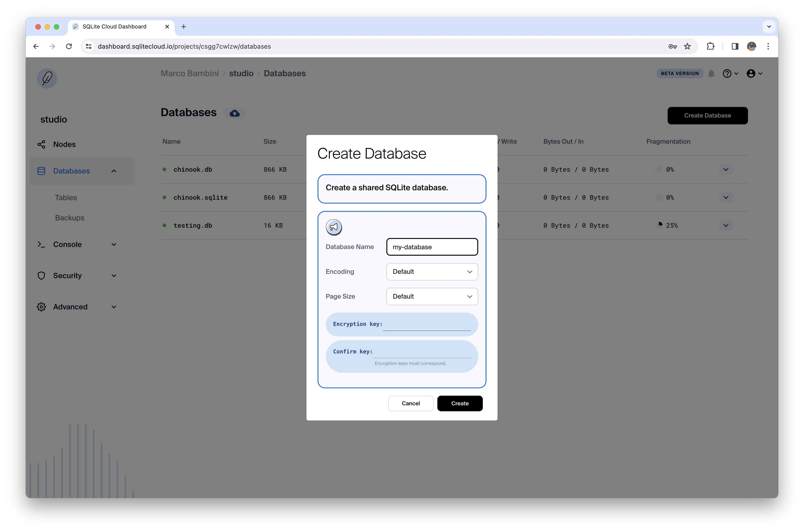Click the Name column header
Screen dimensions: 804x532
click(171, 141)
